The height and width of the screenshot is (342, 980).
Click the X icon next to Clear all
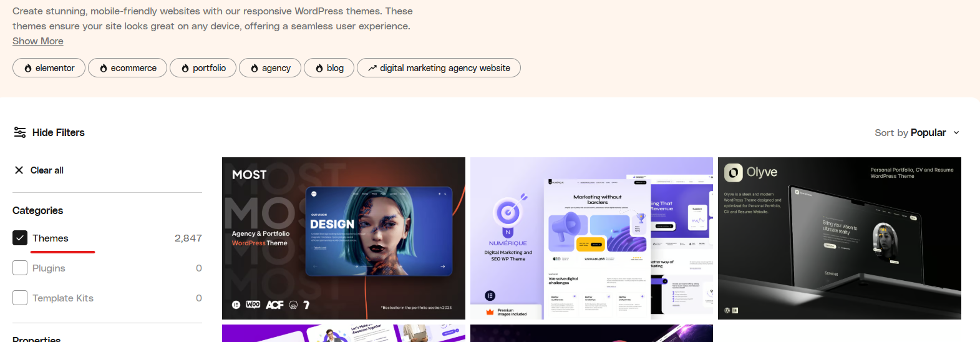pos(19,170)
